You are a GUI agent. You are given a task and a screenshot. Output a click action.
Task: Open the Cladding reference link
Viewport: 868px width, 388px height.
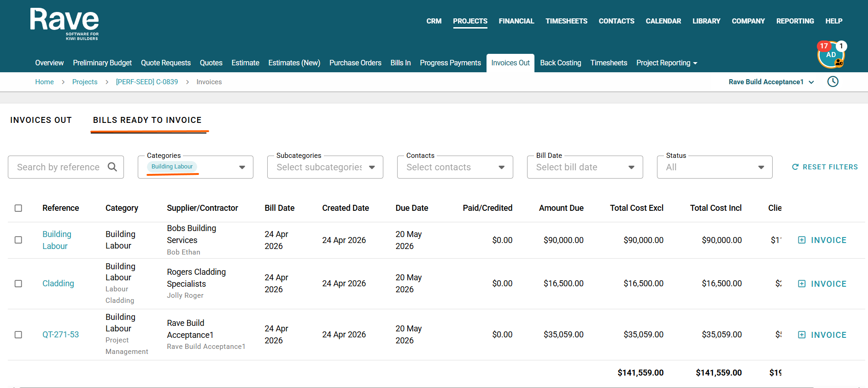pyautogui.click(x=58, y=284)
